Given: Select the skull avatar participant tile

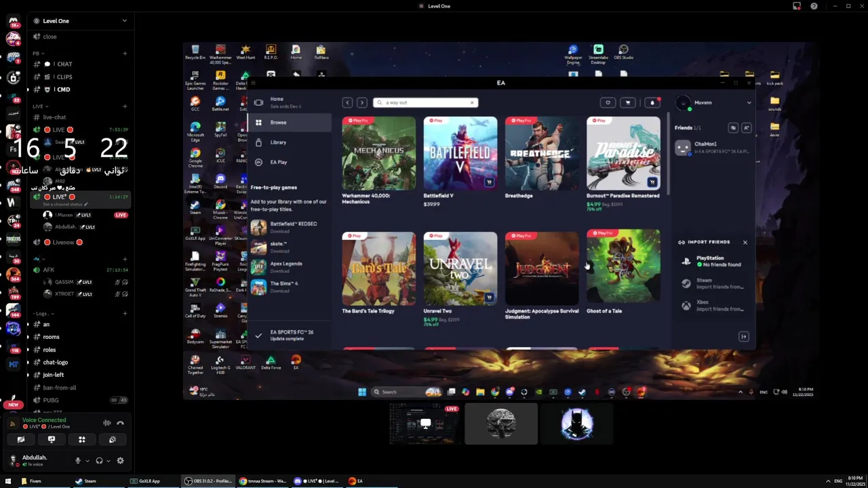Looking at the screenshot, I should [501, 424].
